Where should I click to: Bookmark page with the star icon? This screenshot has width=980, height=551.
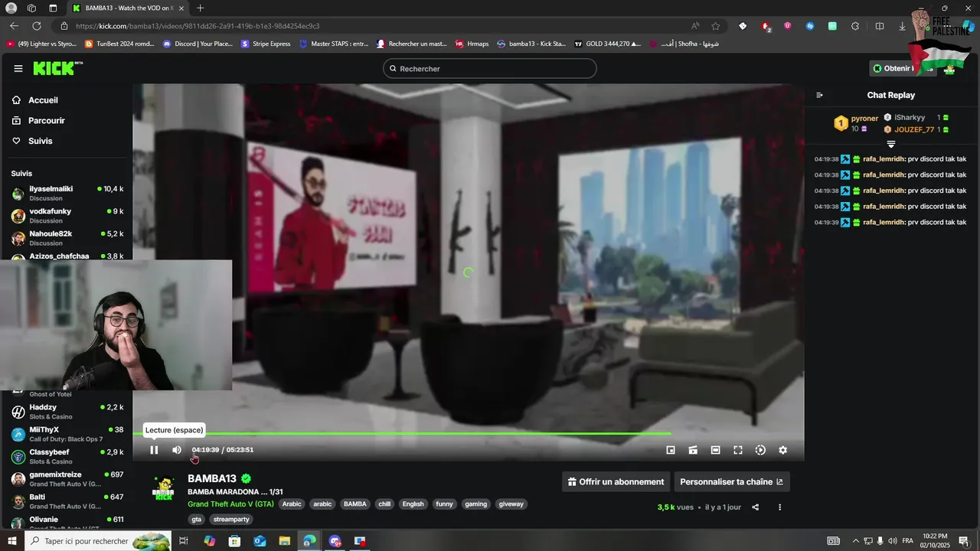pyautogui.click(x=715, y=26)
